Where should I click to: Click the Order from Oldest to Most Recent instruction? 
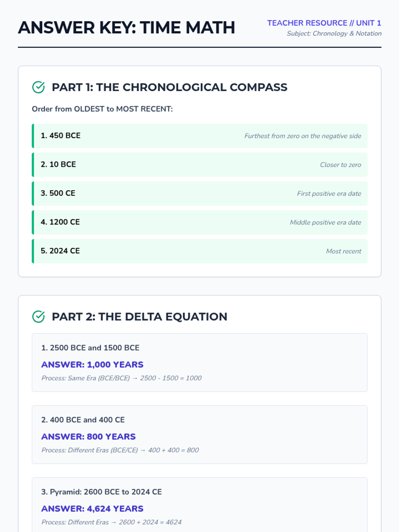point(102,109)
